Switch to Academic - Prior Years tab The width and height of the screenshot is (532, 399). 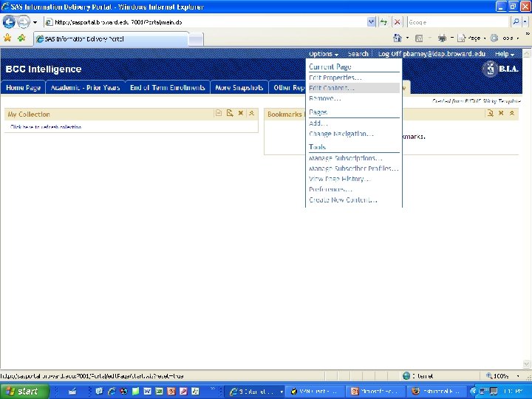tap(85, 87)
